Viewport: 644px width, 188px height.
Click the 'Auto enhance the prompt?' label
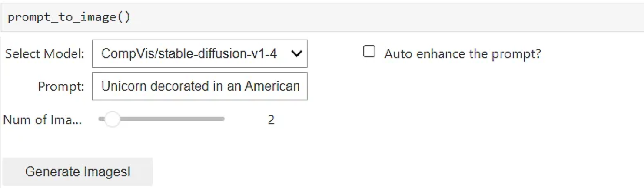coord(462,54)
